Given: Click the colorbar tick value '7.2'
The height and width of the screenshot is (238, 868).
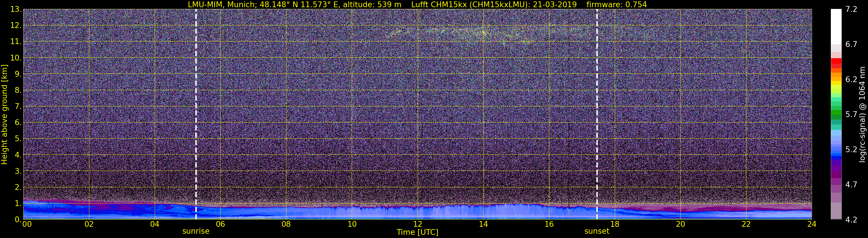Looking at the screenshot, I should pos(852,10).
